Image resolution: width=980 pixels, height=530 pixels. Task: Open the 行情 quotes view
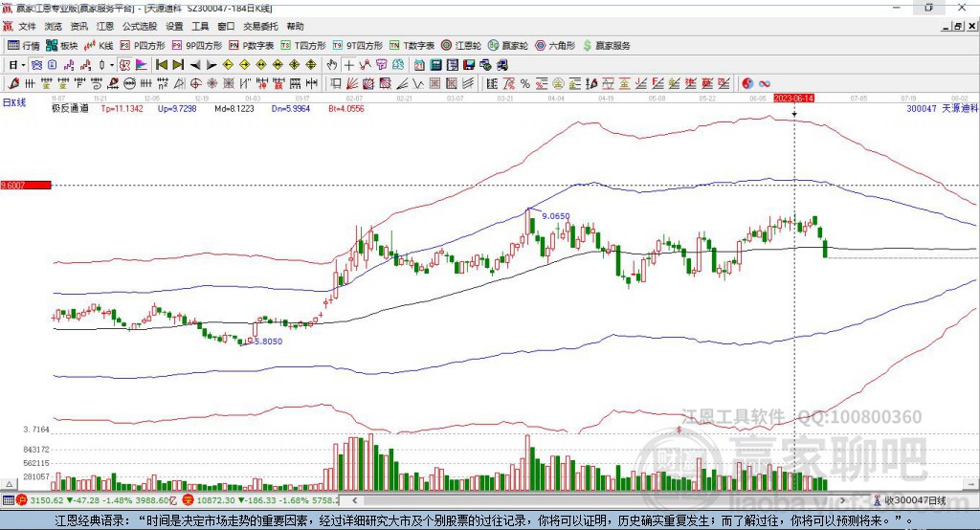[x=23, y=46]
